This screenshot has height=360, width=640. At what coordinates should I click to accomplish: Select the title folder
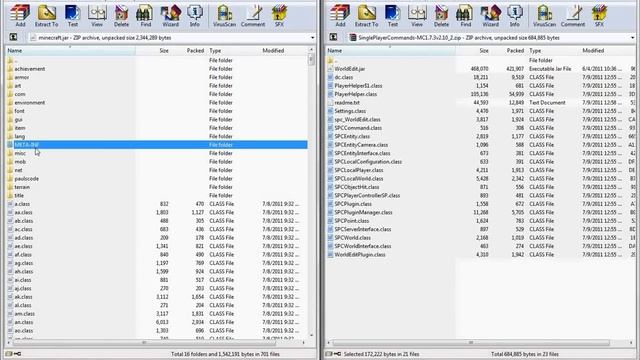[19, 196]
